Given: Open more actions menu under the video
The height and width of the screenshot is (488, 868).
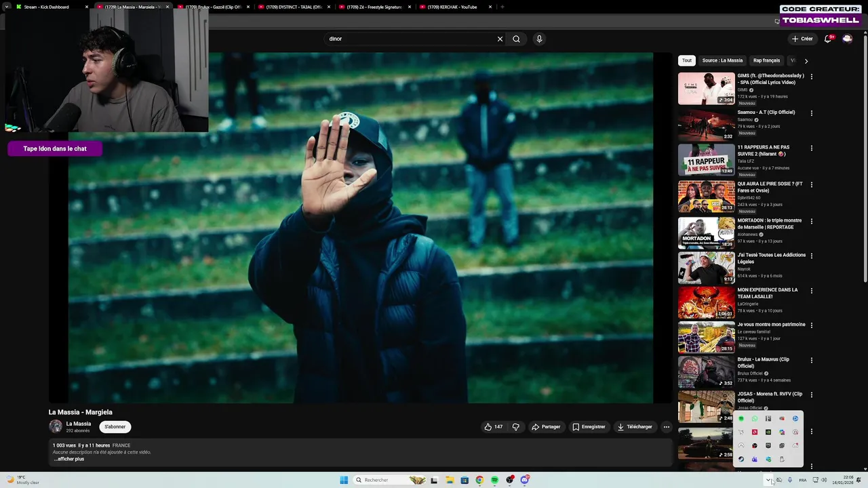Looking at the screenshot, I should 667,427.
